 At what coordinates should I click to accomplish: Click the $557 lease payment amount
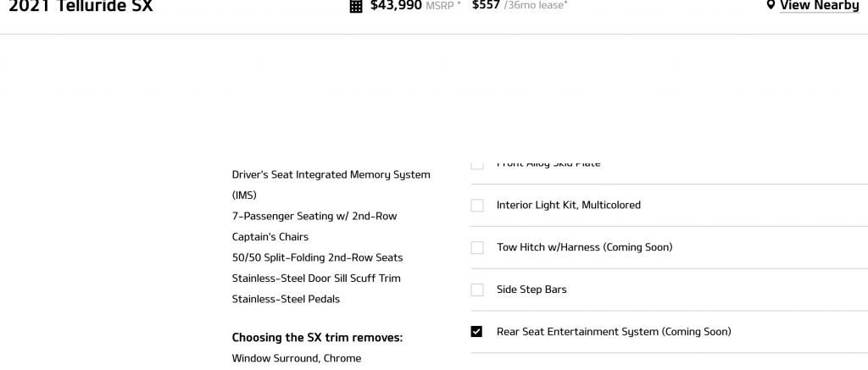pos(486,4)
